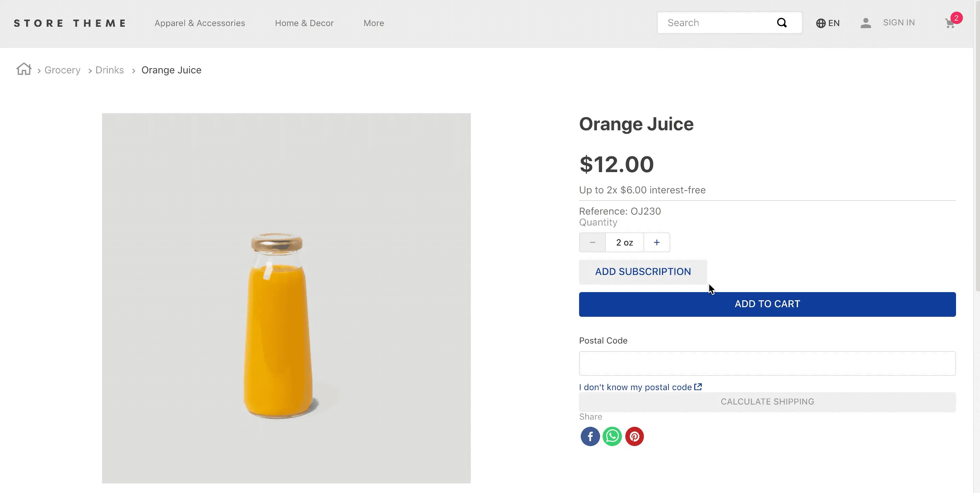Open the Home & Decor menu
Viewport: 980px width, 493px height.
(304, 23)
